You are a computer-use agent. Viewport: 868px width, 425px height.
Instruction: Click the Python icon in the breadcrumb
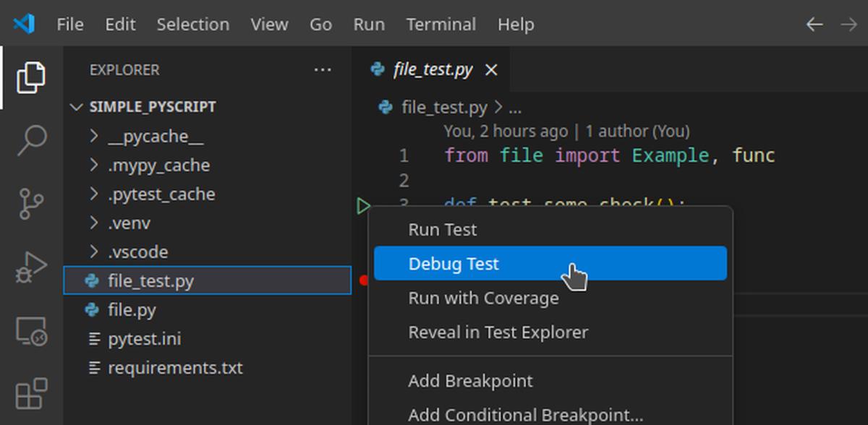(x=385, y=106)
